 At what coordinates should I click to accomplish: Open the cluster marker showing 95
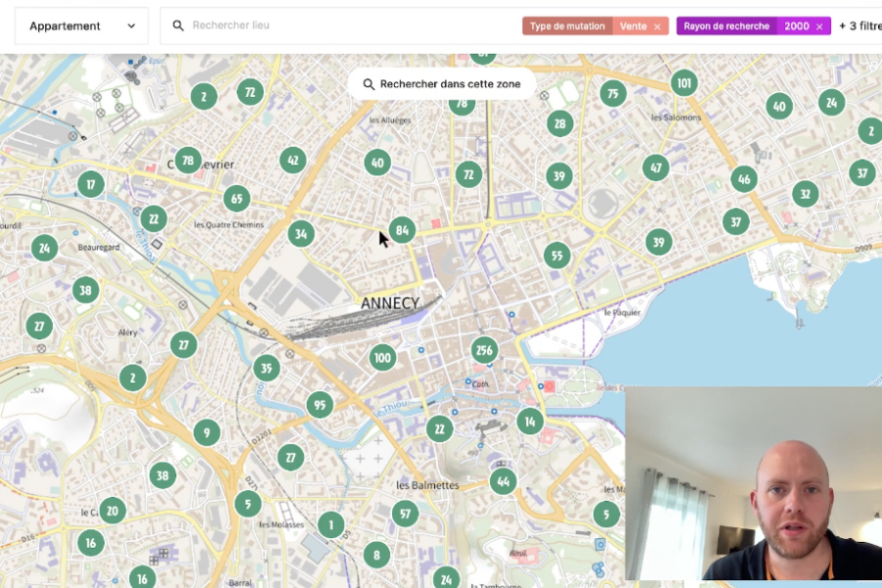click(x=319, y=405)
